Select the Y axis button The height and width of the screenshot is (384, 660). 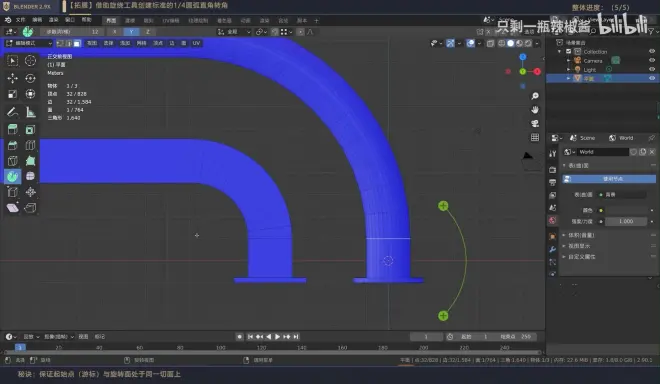[131, 32]
